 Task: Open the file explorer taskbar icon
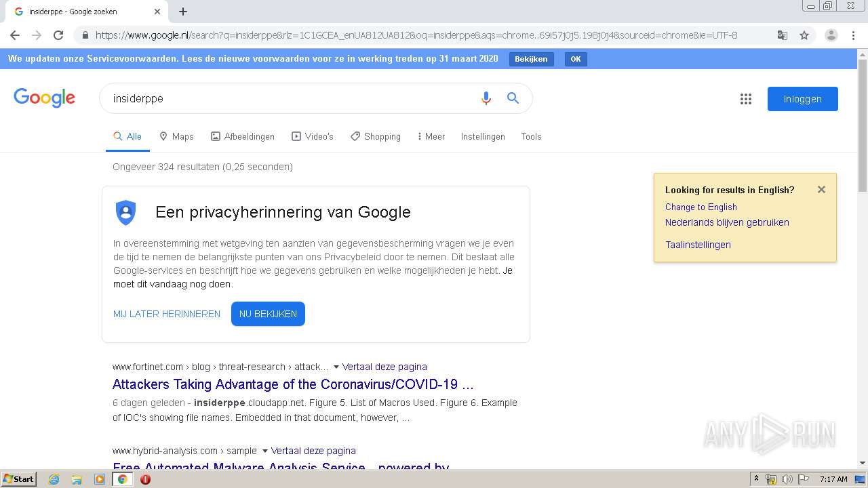pos(77,479)
